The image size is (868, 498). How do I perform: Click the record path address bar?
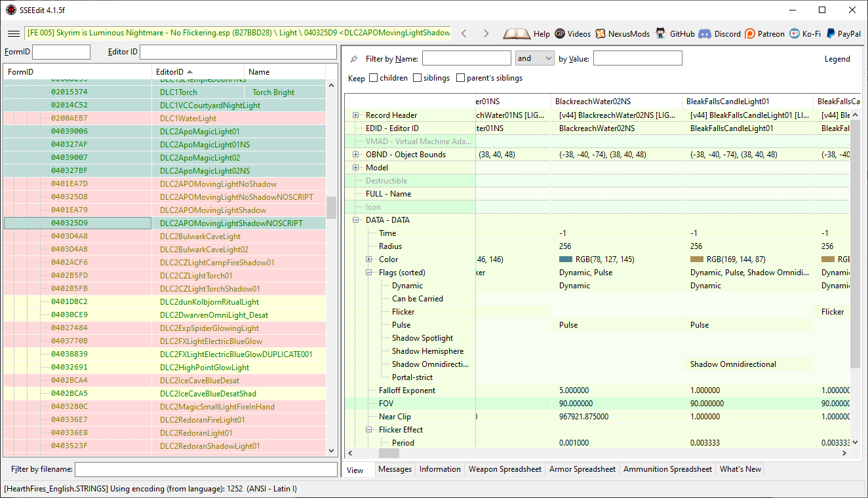coord(238,33)
